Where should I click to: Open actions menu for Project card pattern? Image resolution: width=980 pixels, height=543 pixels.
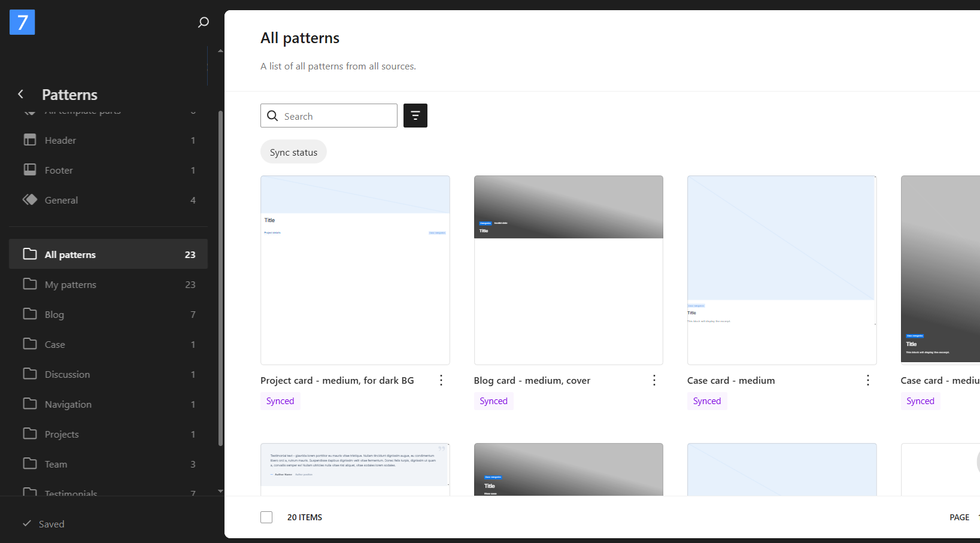(x=441, y=380)
